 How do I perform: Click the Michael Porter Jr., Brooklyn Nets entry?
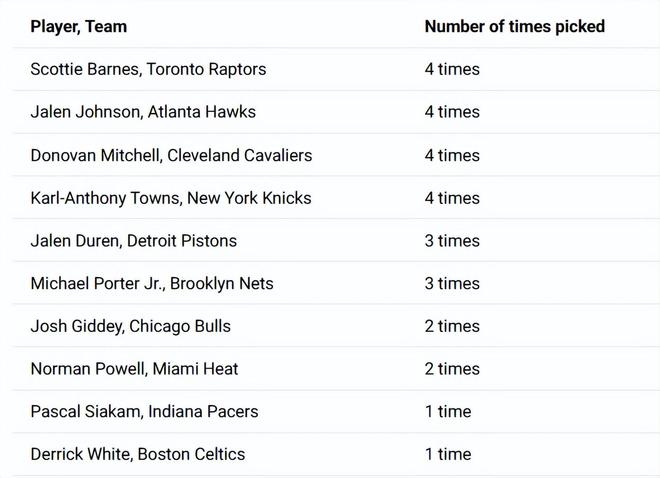152,283
